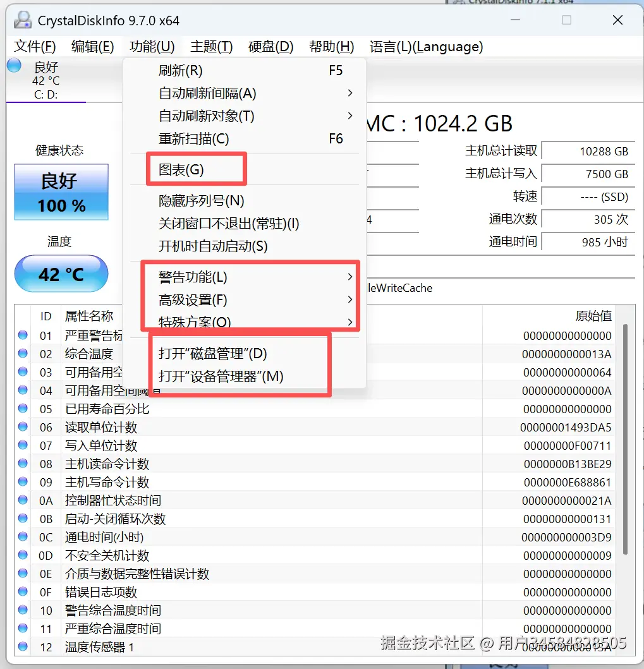This screenshot has height=669, width=644.
Task: Click the CrystalDiskInfo app icon in title bar
Action: 22,20
